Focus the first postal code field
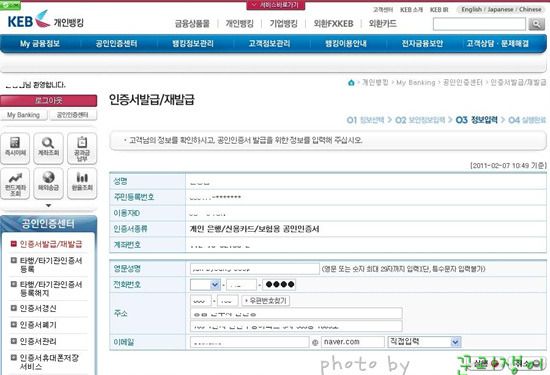Image resolution: width=550 pixels, height=375 pixels. pyautogui.click(x=201, y=301)
